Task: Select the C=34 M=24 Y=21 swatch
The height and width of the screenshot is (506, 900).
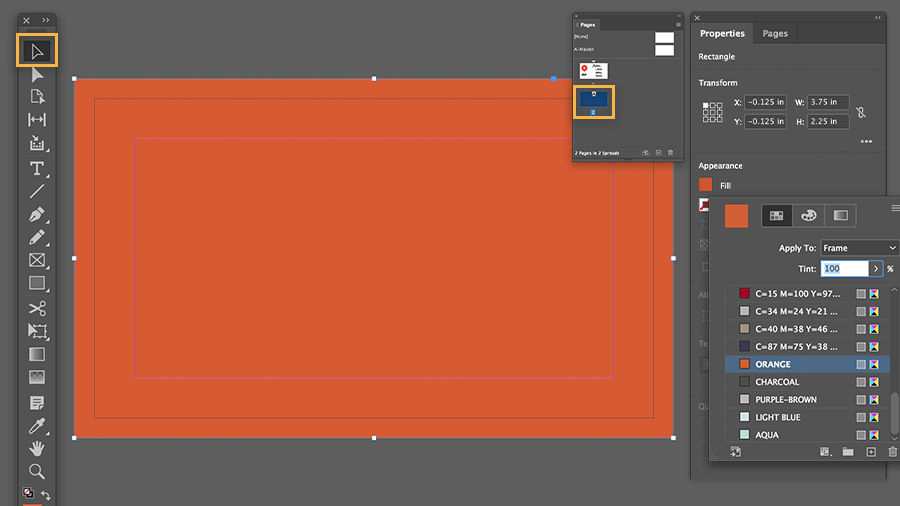Action: pyautogui.click(x=808, y=312)
